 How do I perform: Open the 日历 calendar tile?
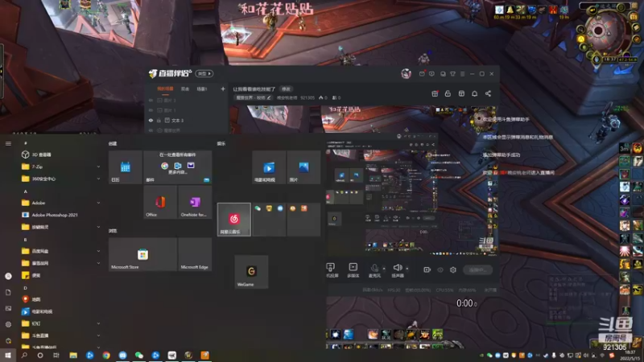coord(126,167)
